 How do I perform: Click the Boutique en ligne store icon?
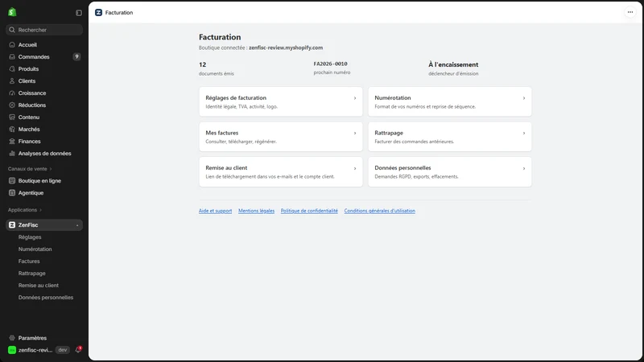click(x=12, y=180)
